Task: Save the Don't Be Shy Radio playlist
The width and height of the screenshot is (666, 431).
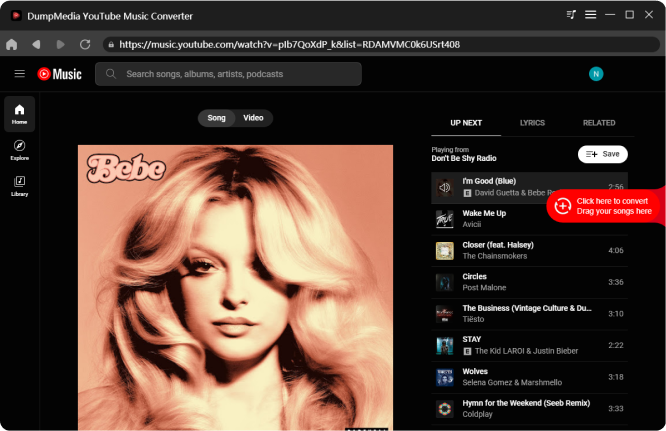Action: pyautogui.click(x=603, y=154)
